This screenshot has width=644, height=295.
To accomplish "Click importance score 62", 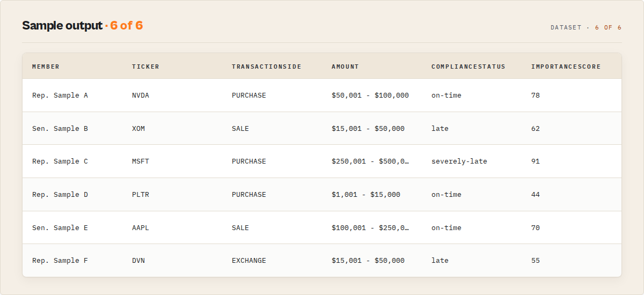I will 536,129.
